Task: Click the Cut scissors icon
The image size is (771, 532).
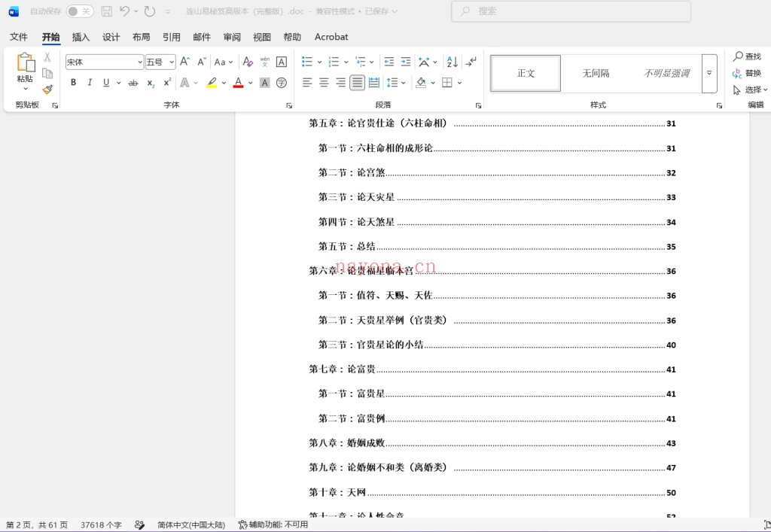Action: pos(47,57)
